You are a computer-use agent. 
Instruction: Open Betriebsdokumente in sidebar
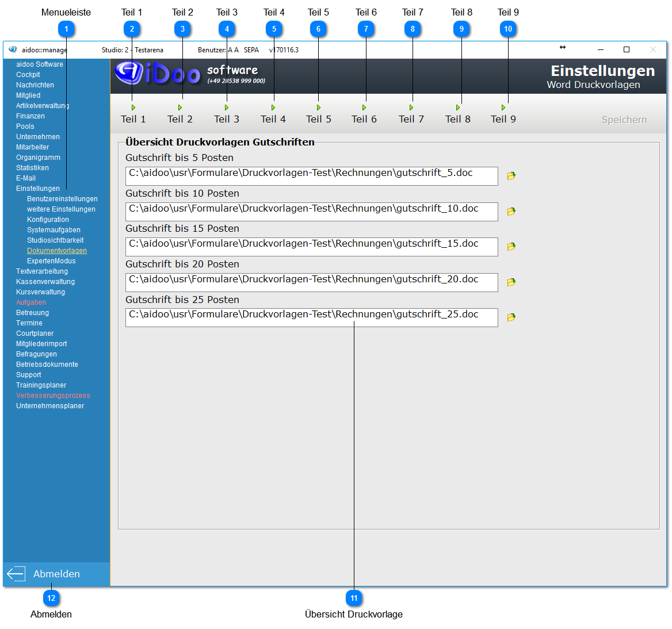47,365
